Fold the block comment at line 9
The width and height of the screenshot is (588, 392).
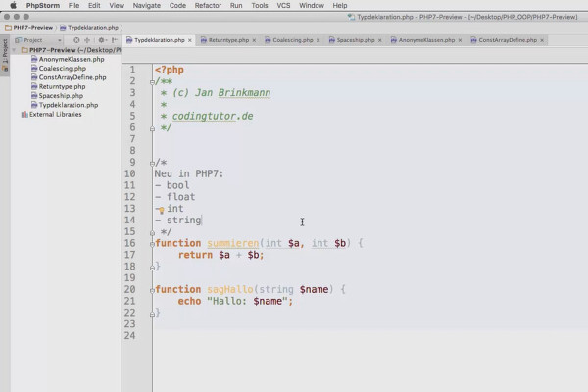(x=152, y=164)
